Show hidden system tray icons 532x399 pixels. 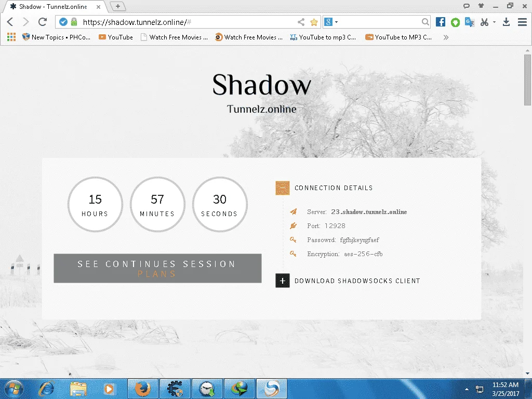[x=467, y=389]
